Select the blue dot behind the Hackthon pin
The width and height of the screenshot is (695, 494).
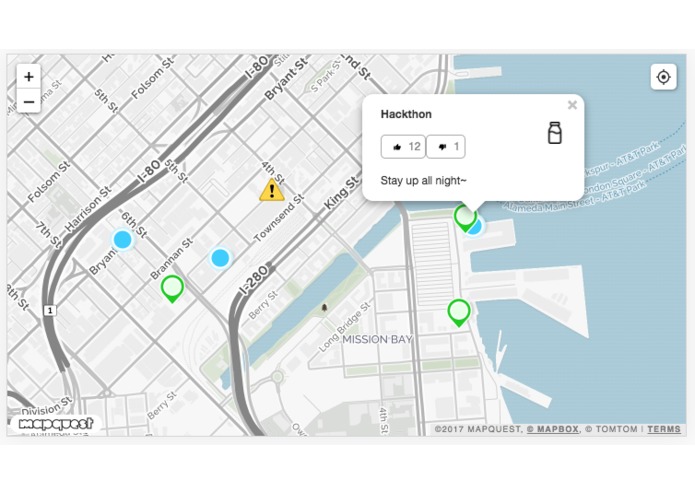tap(476, 227)
